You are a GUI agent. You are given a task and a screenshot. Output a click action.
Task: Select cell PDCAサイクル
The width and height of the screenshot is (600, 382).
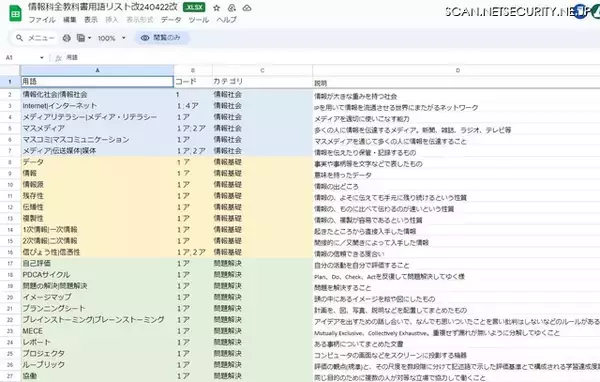tap(97, 274)
